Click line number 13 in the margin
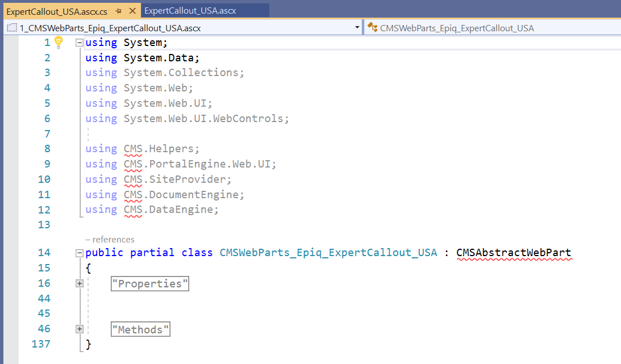621x364 pixels. [x=44, y=225]
